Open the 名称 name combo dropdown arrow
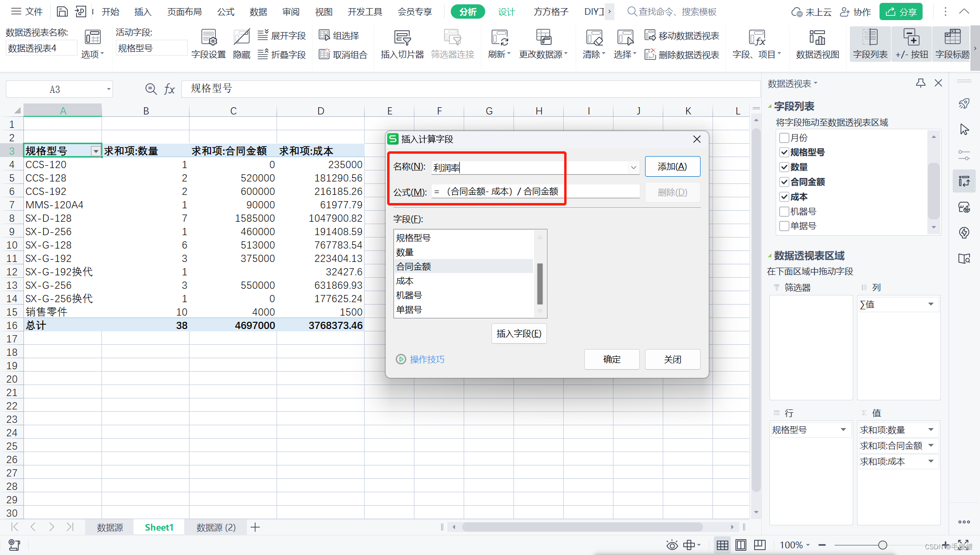The image size is (980, 555). pyautogui.click(x=633, y=168)
